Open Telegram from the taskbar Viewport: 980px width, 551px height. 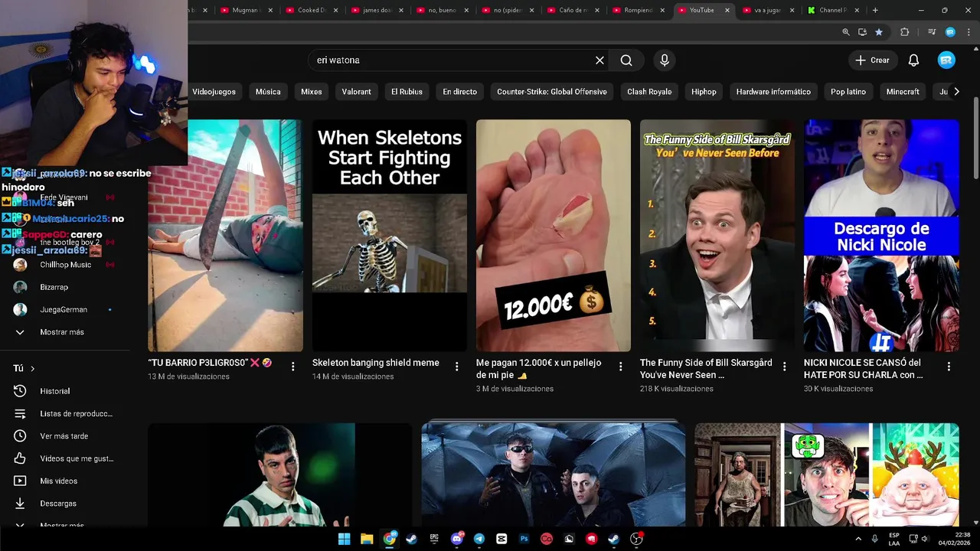(479, 539)
